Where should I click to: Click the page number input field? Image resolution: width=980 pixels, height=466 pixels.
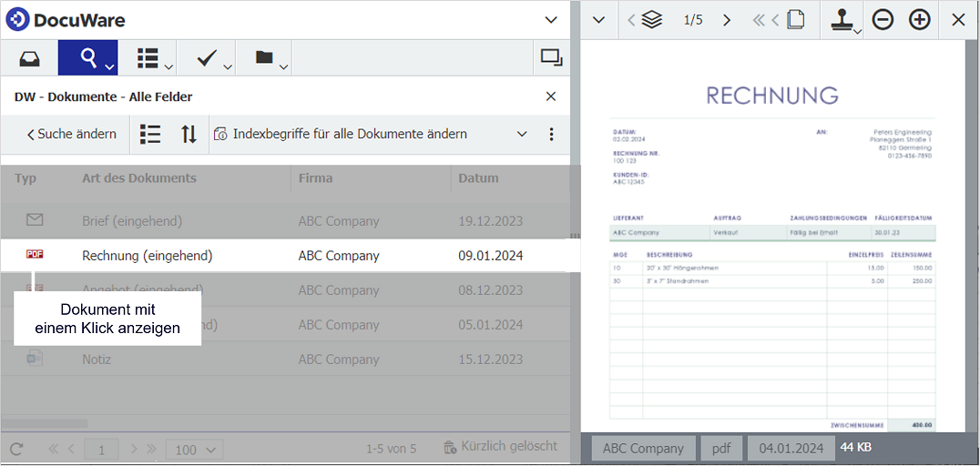(102, 450)
